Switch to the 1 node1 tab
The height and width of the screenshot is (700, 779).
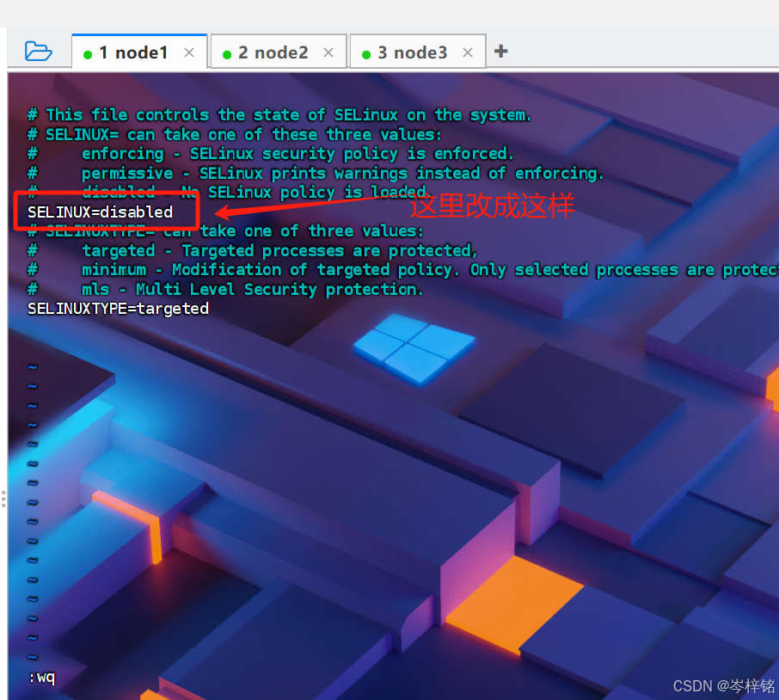click(x=139, y=52)
